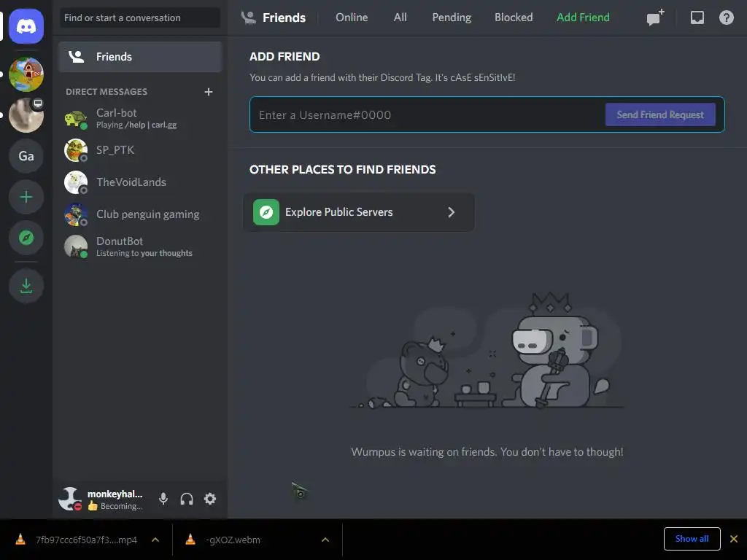The height and width of the screenshot is (560, 747).
Task: Switch to the Online tab
Action: 352,17
